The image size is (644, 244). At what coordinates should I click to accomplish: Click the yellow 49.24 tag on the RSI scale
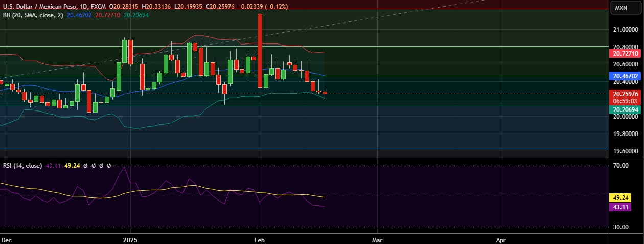(621, 197)
